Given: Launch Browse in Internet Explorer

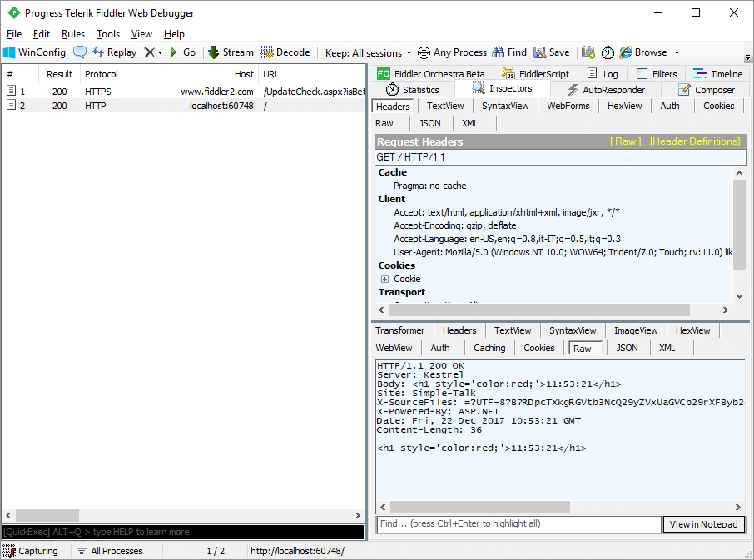Looking at the screenshot, I should 643,52.
